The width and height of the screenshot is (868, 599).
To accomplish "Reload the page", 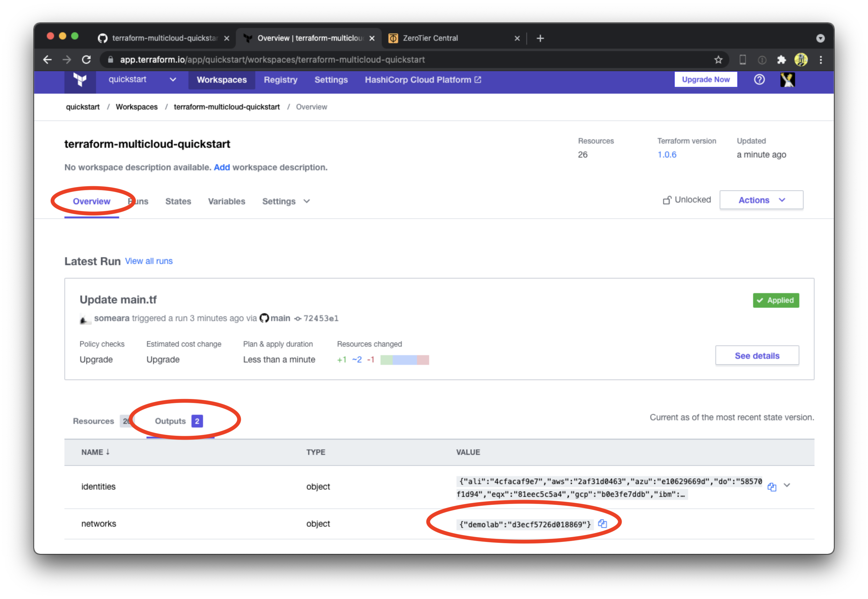I will click(87, 60).
